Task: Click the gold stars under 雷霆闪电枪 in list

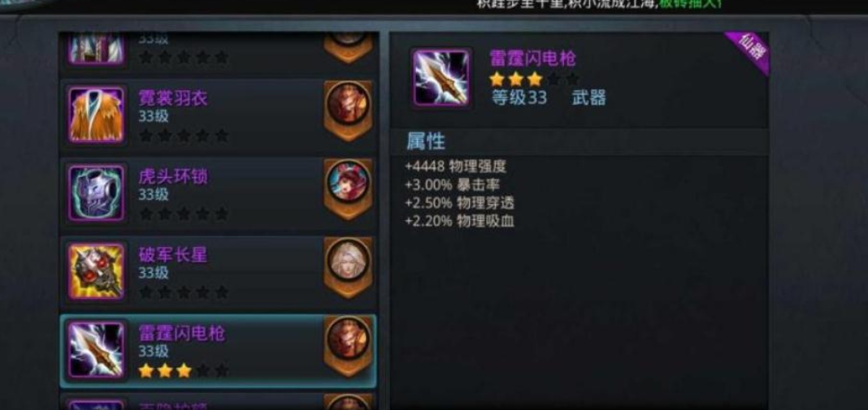Action: 165,370
